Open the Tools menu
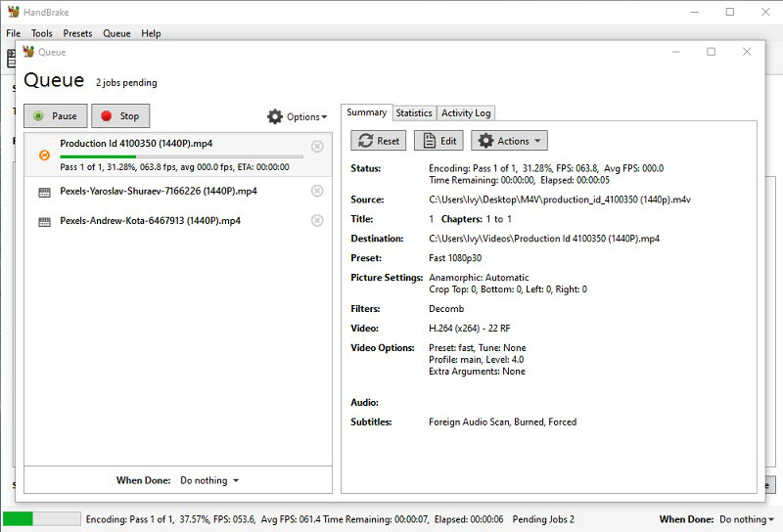Image resolution: width=783 pixels, height=532 pixels. click(x=41, y=33)
